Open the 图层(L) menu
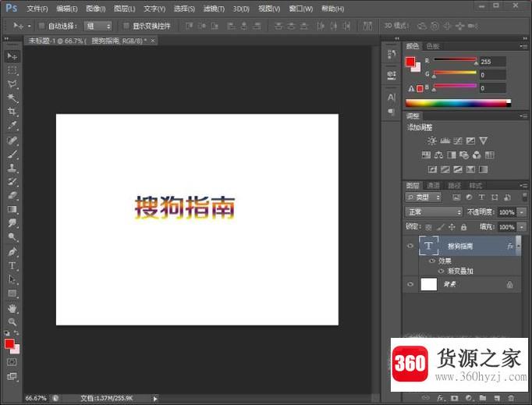532x405 pixels. tap(125, 9)
